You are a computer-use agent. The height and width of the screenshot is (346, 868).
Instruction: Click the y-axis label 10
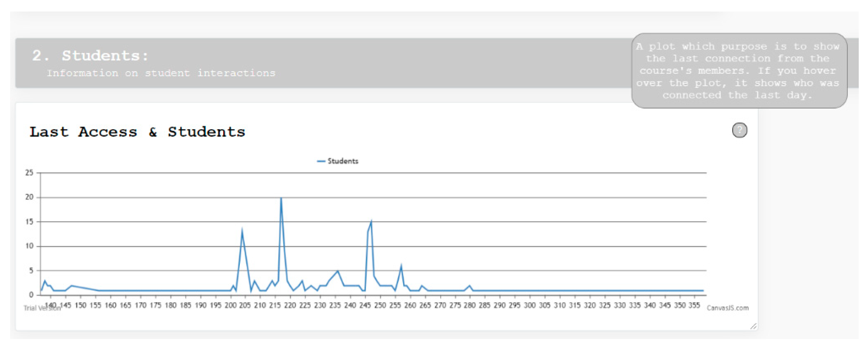pos(29,246)
